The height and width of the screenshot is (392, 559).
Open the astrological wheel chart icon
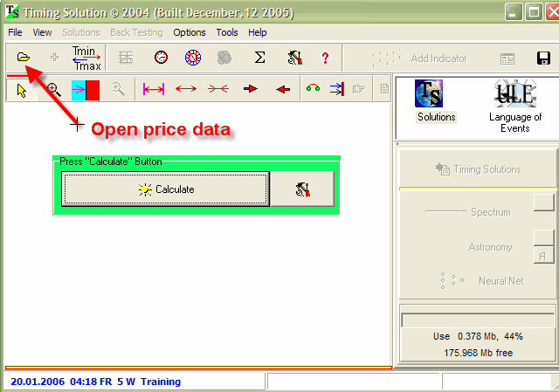tap(192, 58)
